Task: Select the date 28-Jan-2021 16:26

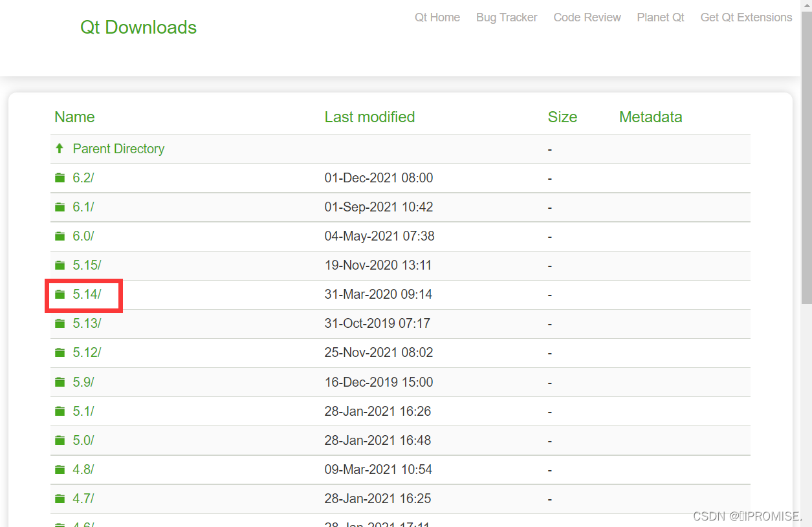Action: tap(377, 411)
